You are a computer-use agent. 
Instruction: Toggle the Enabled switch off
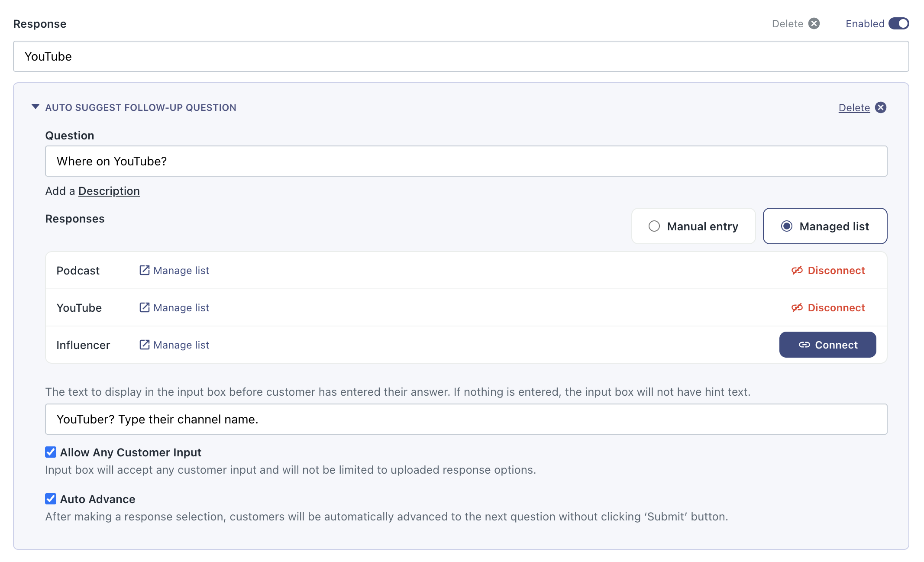click(x=899, y=23)
